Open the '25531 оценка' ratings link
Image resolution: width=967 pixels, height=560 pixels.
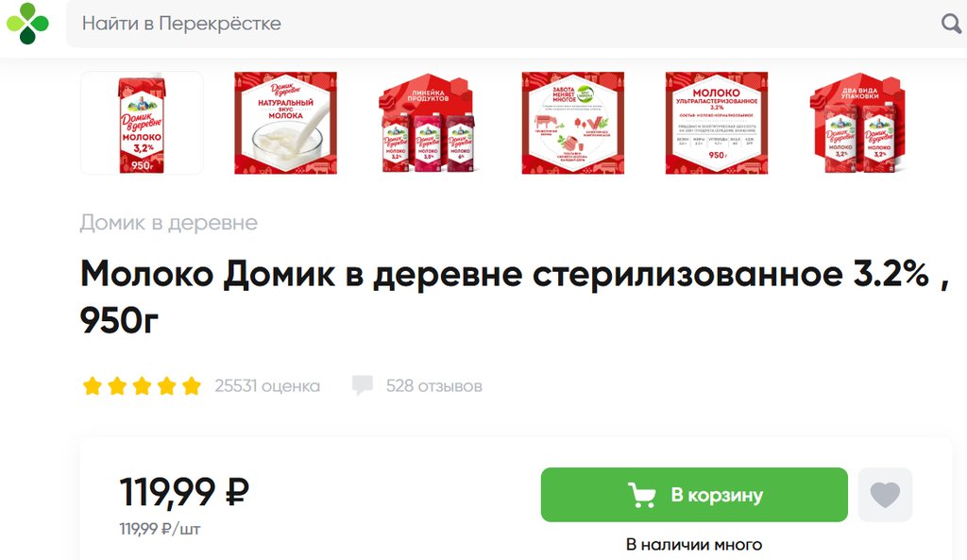point(267,386)
